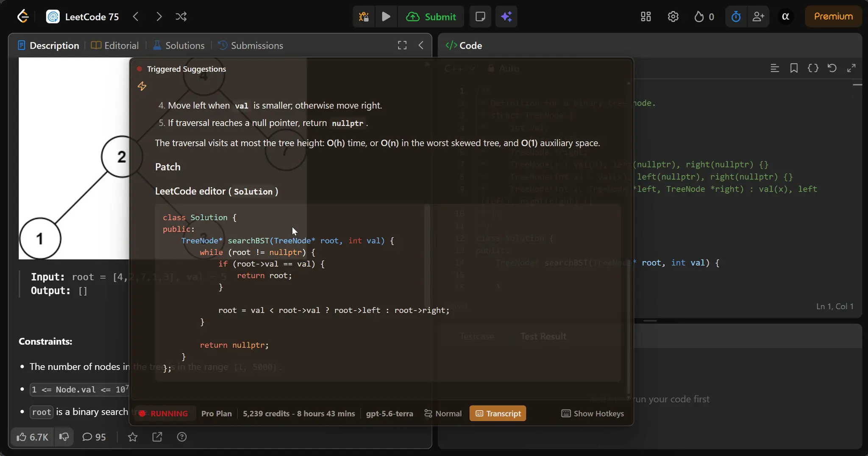Click the Patch heading
868x456 pixels.
168,167
